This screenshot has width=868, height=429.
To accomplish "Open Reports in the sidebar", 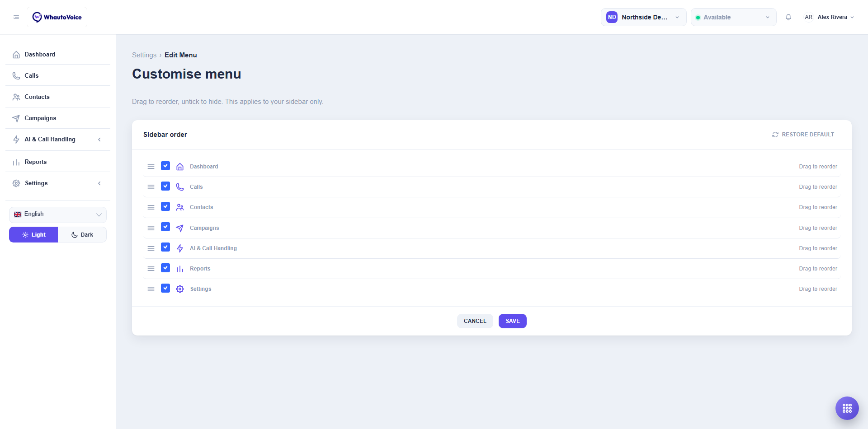I will (58, 162).
